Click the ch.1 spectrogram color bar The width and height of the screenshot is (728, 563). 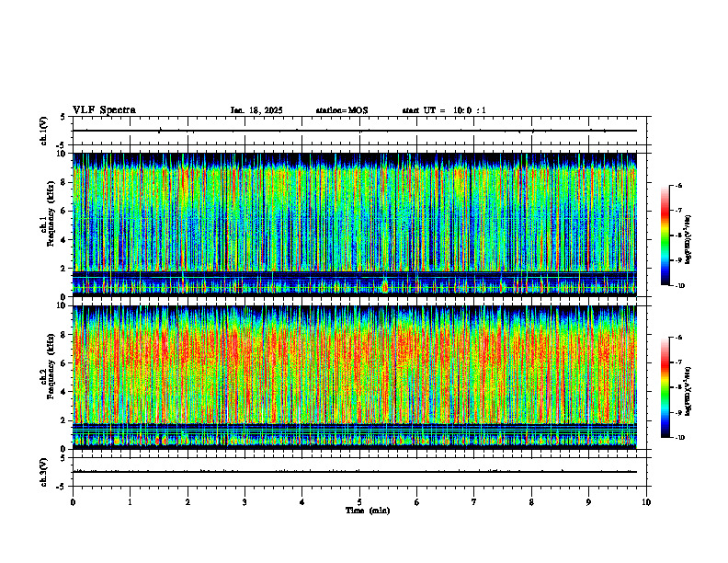point(665,236)
